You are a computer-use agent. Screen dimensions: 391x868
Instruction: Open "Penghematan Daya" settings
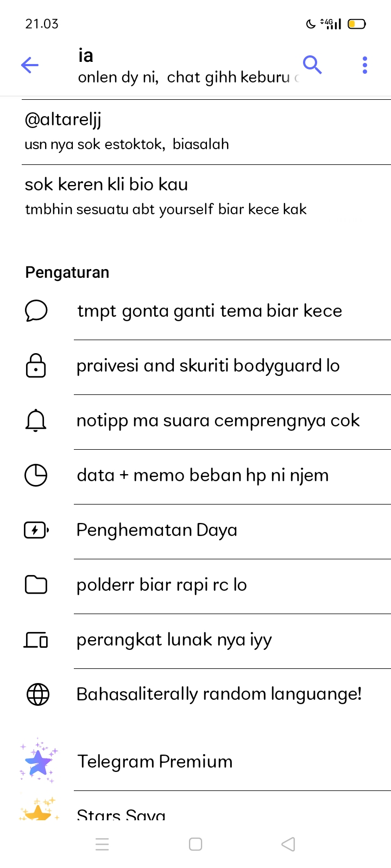pyautogui.click(x=157, y=530)
